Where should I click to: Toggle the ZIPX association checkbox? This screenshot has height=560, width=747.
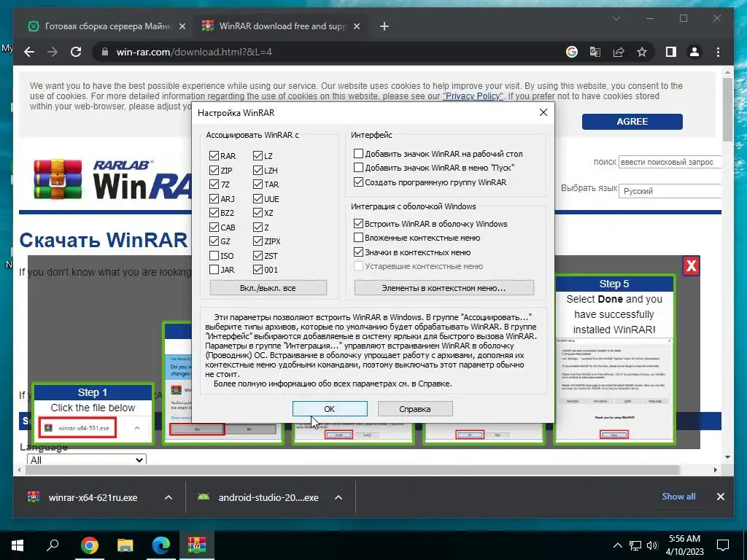coord(258,241)
